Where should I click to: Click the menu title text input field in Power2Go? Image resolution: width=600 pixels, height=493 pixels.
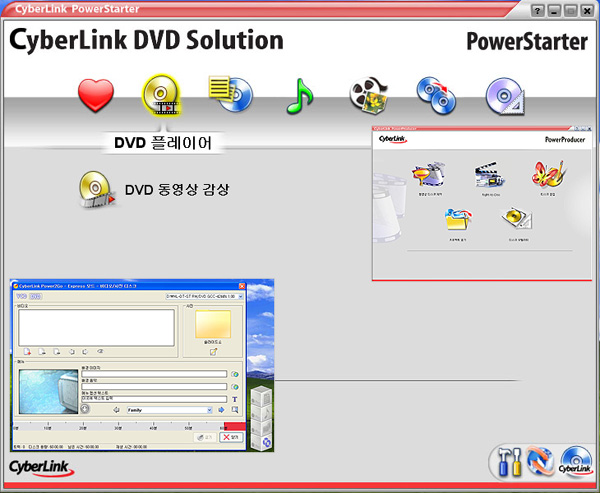154,399
